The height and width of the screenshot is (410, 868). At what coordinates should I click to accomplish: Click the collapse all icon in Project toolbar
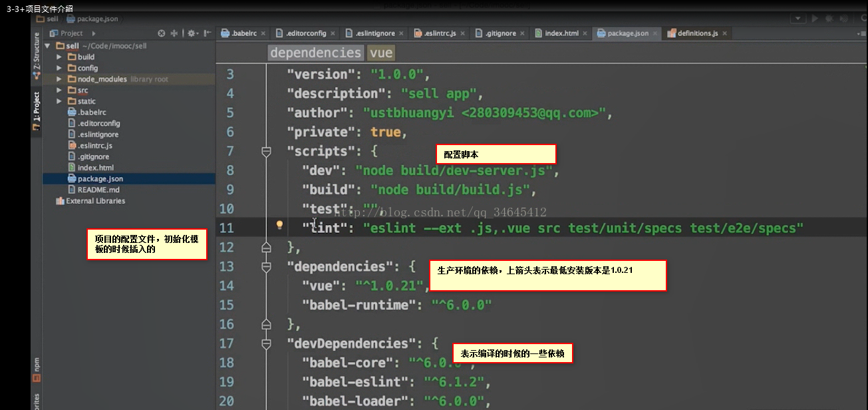coord(174,33)
